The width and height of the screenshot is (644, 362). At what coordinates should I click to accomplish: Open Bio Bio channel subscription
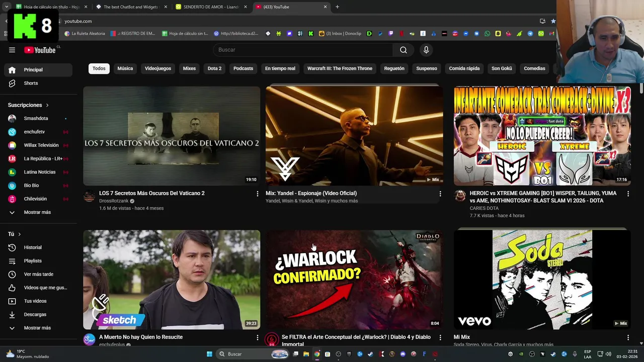click(38, 186)
